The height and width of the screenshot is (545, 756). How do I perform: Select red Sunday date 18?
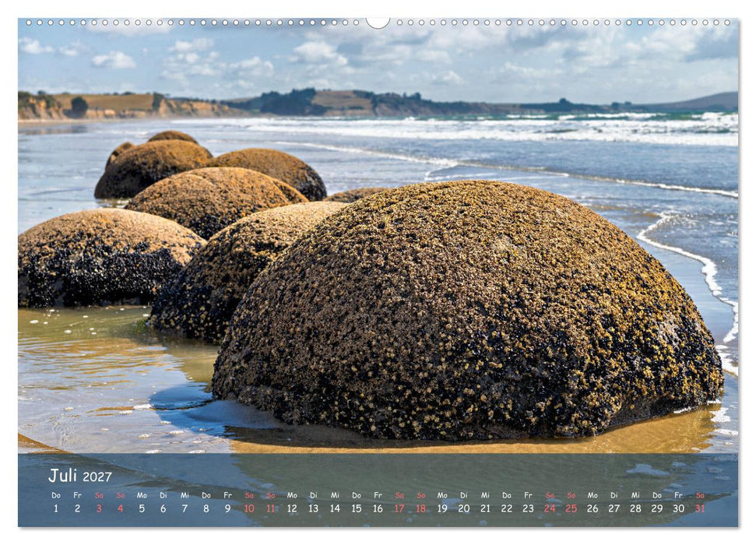point(421,508)
